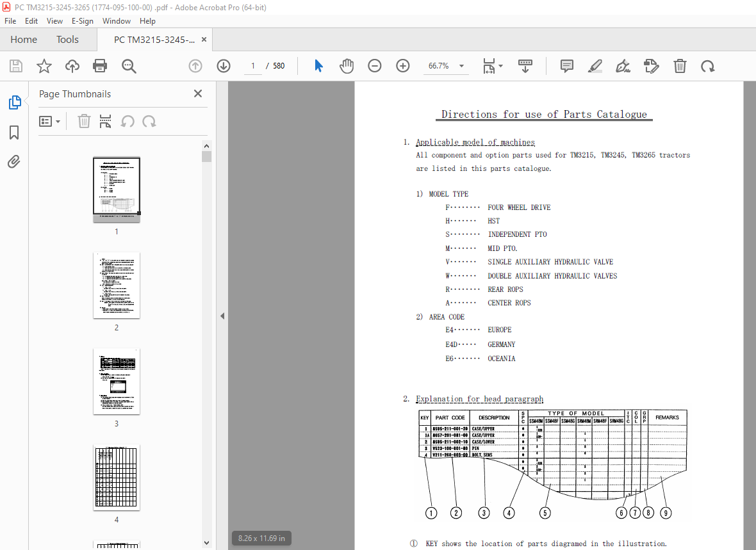Open the Window menu
The width and height of the screenshot is (756, 550).
[x=116, y=20]
